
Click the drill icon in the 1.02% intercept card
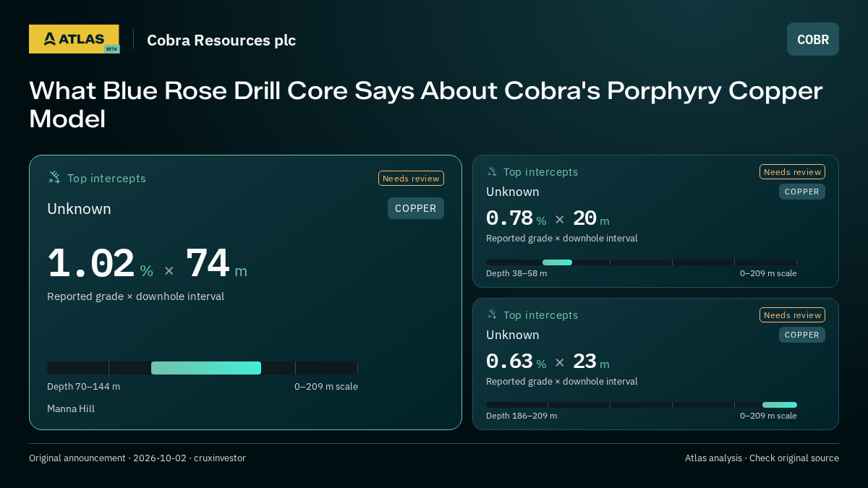54,178
